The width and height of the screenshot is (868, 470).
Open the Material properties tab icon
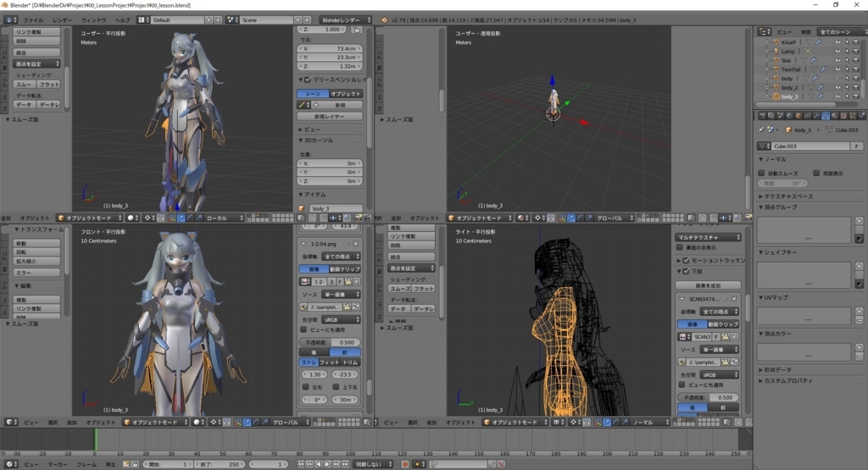[835, 115]
